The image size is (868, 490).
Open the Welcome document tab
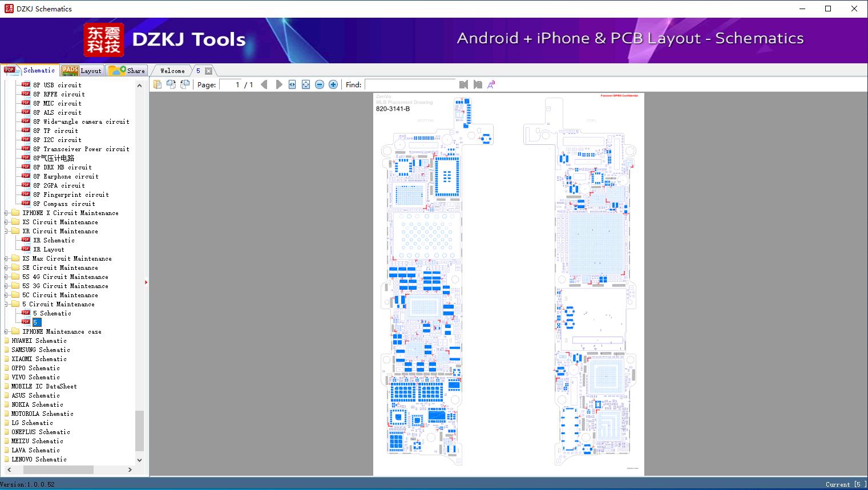point(172,71)
